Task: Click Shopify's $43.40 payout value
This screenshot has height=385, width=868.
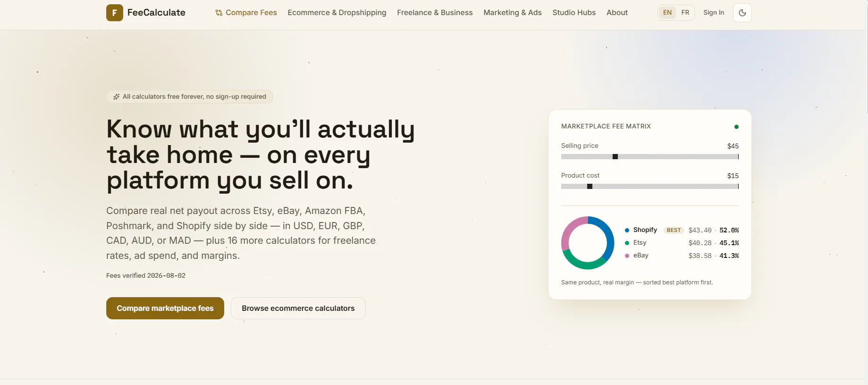Action: click(x=700, y=230)
